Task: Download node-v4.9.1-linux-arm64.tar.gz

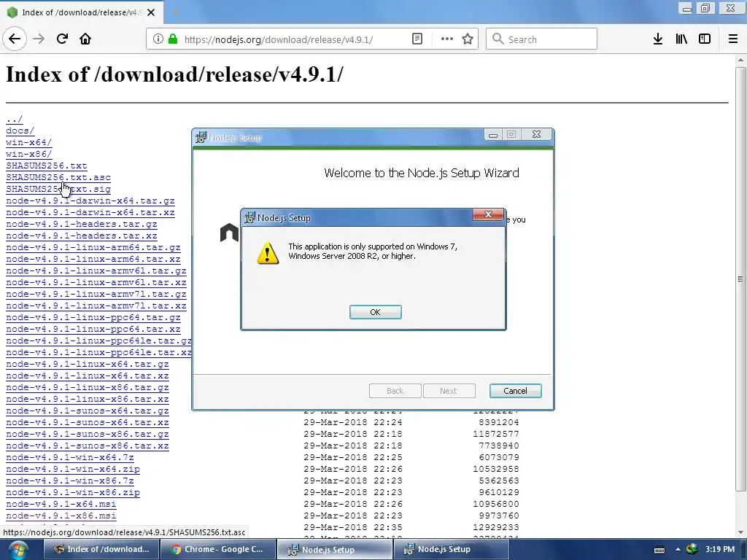Action: [x=93, y=248]
